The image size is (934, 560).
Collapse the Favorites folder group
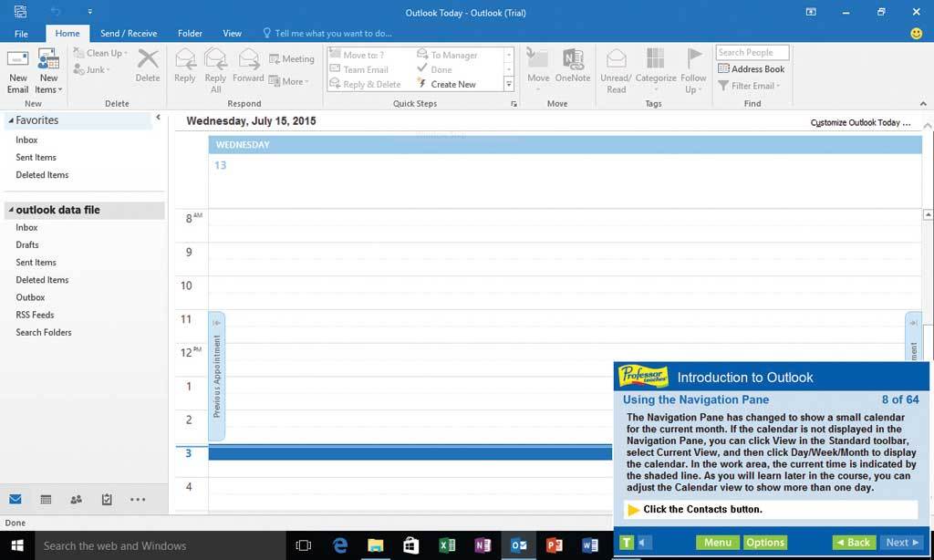(x=11, y=120)
